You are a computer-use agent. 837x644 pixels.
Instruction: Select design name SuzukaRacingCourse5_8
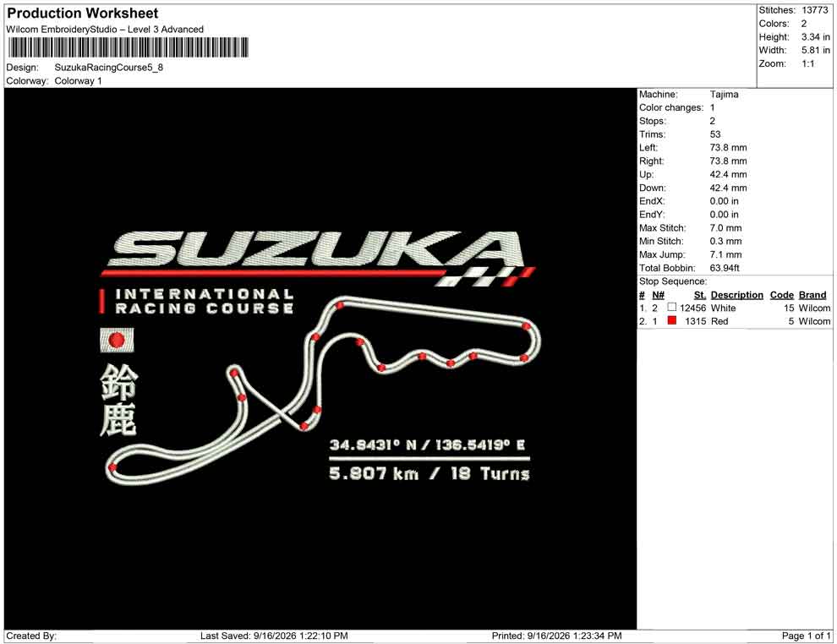109,68
